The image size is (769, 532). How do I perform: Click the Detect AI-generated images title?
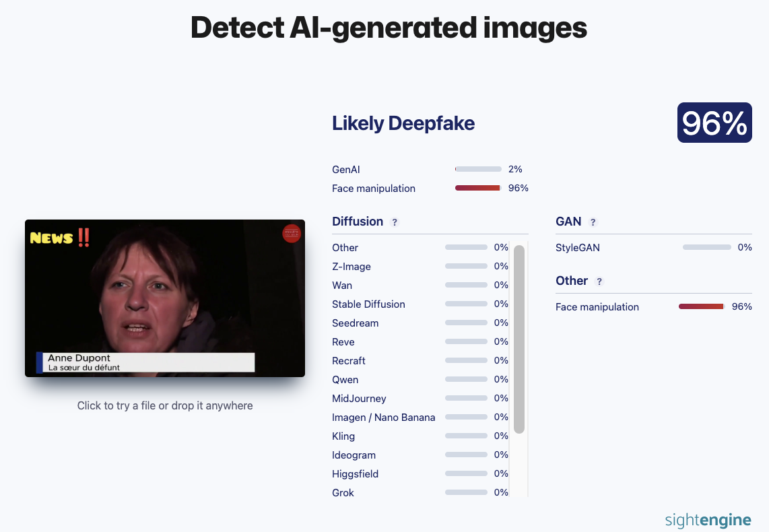click(x=389, y=28)
